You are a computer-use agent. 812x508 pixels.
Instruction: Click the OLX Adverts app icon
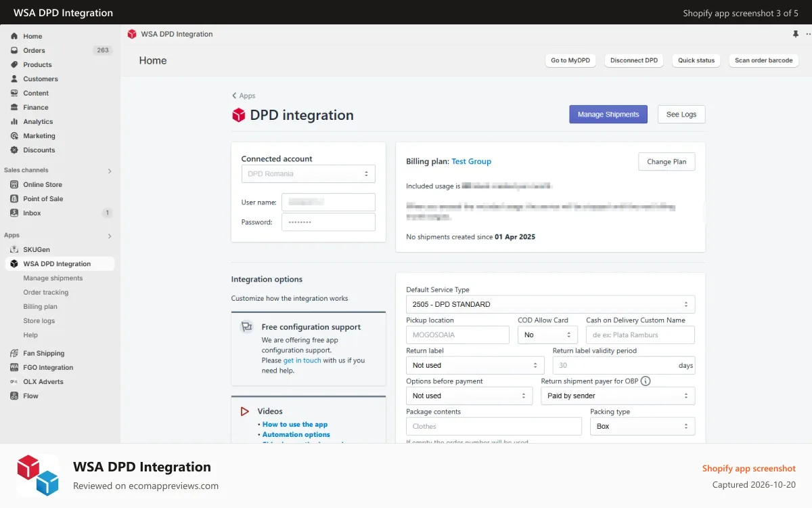[x=14, y=381]
